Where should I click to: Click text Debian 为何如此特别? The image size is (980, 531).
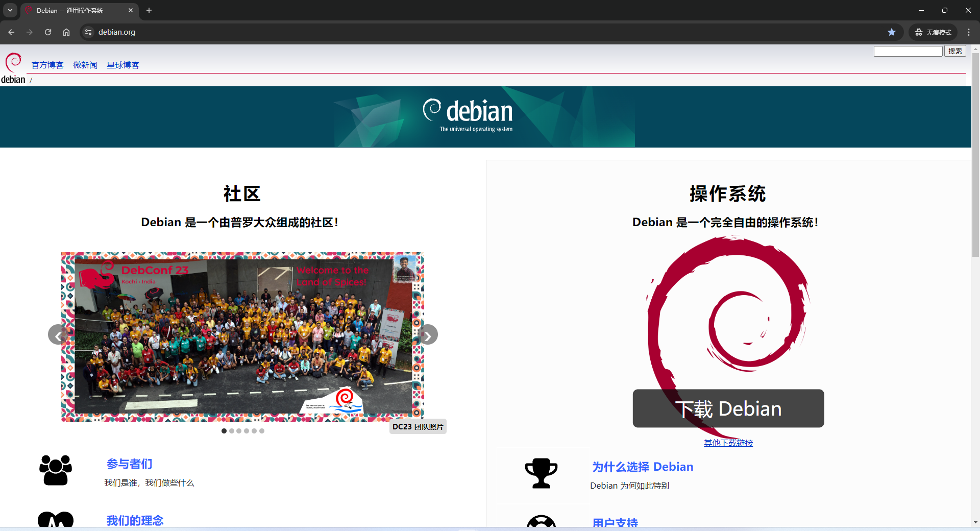click(629, 486)
